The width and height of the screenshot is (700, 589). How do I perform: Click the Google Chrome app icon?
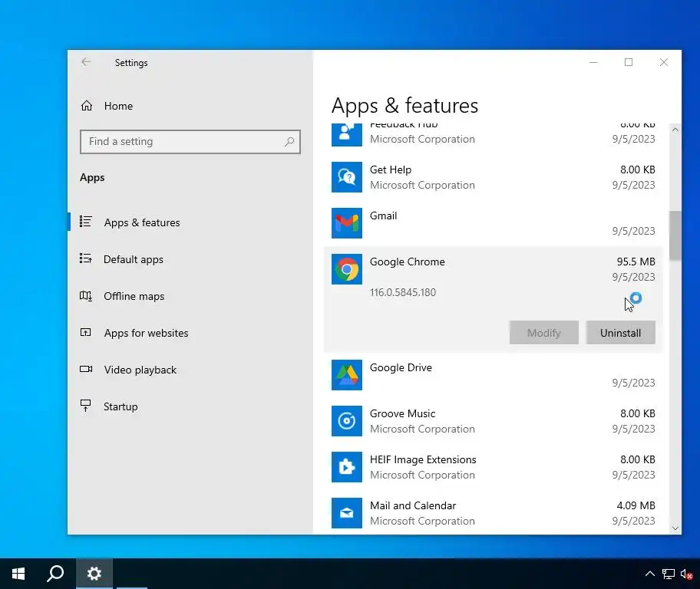click(346, 269)
